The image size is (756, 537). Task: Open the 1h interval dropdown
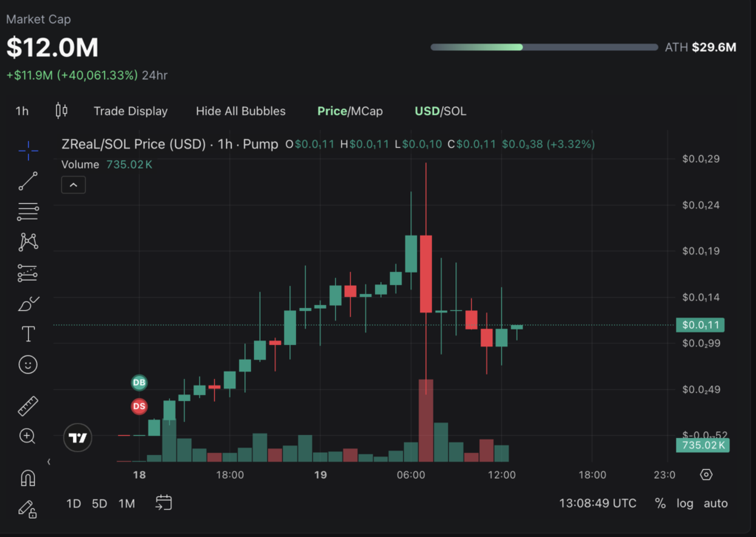22,111
